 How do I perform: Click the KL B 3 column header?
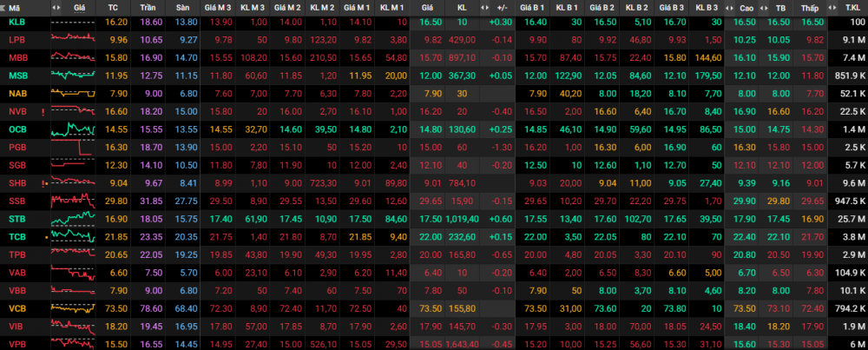coord(707,8)
